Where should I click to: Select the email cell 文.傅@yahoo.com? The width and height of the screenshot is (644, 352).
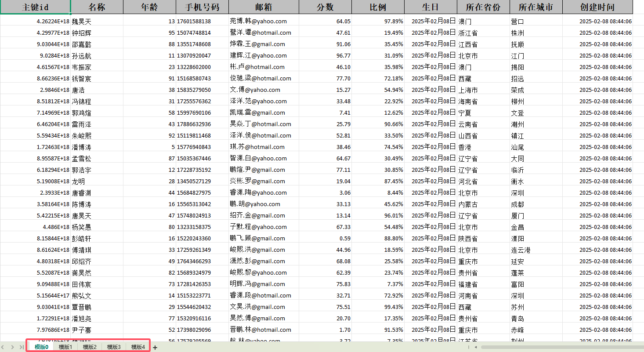[x=255, y=90]
